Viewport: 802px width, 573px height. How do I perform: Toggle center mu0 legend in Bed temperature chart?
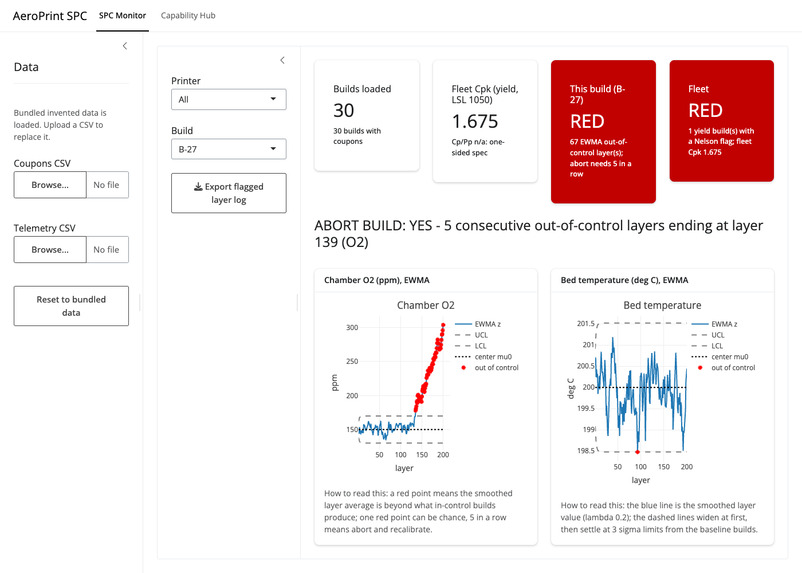click(x=720, y=357)
